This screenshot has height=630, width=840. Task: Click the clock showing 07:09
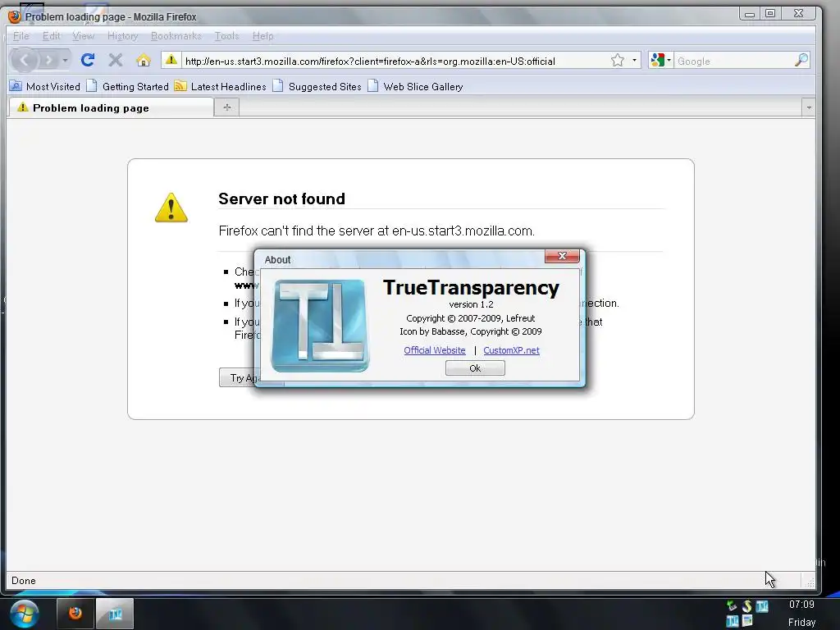click(x=801, y=605)
